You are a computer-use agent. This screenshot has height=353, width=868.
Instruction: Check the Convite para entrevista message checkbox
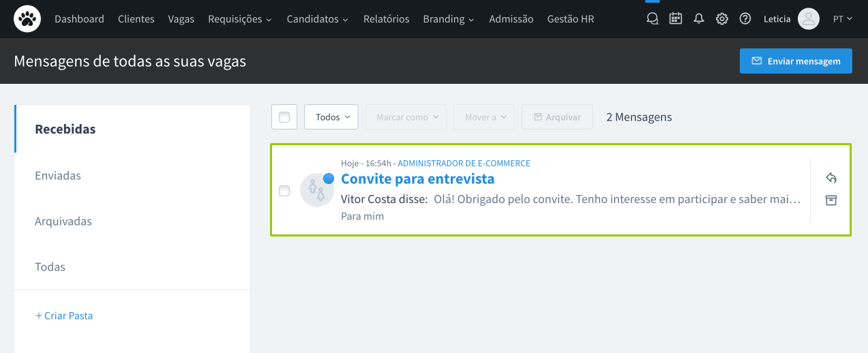(x=284, y=191)
